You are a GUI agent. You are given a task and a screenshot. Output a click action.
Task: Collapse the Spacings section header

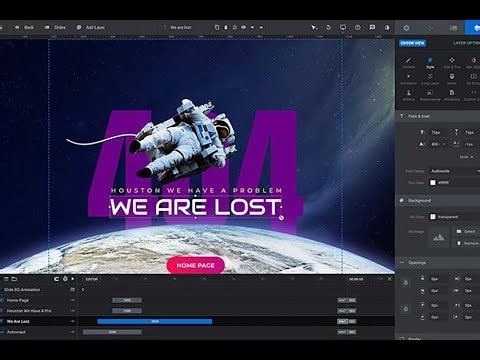point(438,263)
